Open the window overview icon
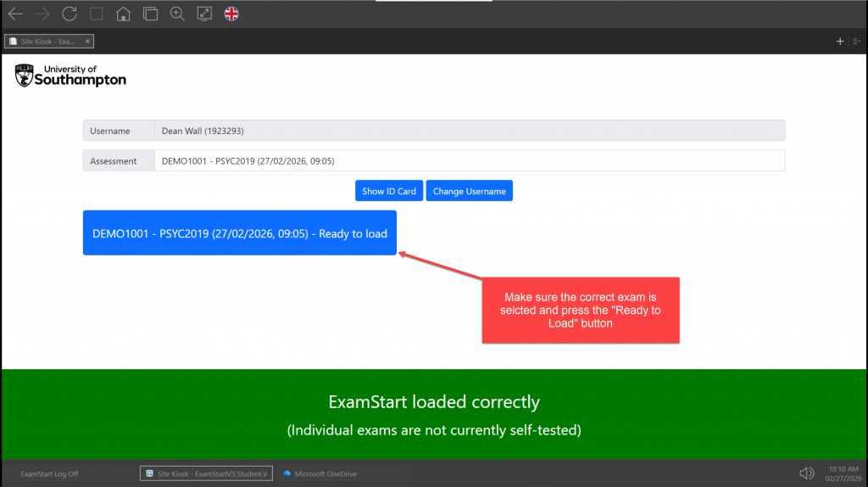 (150, 14)
